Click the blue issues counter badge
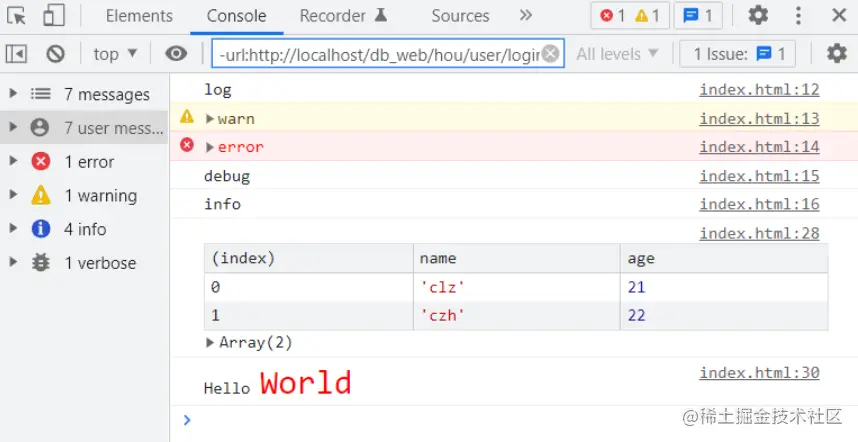The width and height of the screenshot is (858, 442). click(x=698, y=16)
